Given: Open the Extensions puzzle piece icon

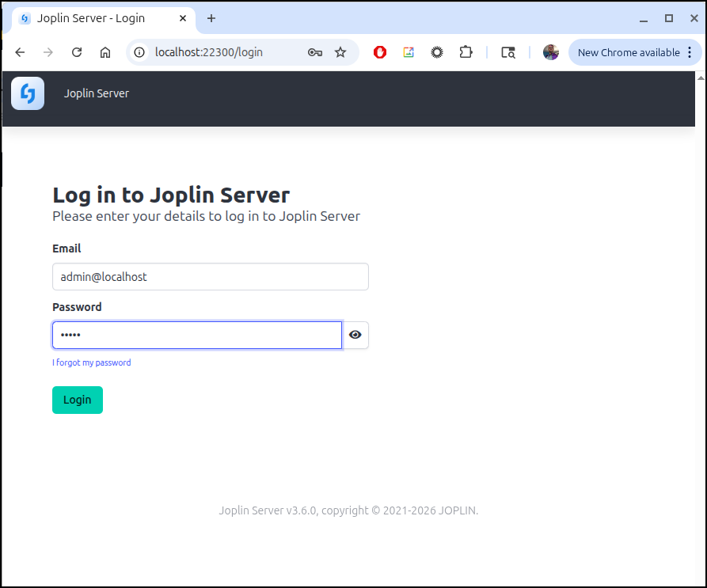Looking at the screenshot, I should tap(466, 52).
